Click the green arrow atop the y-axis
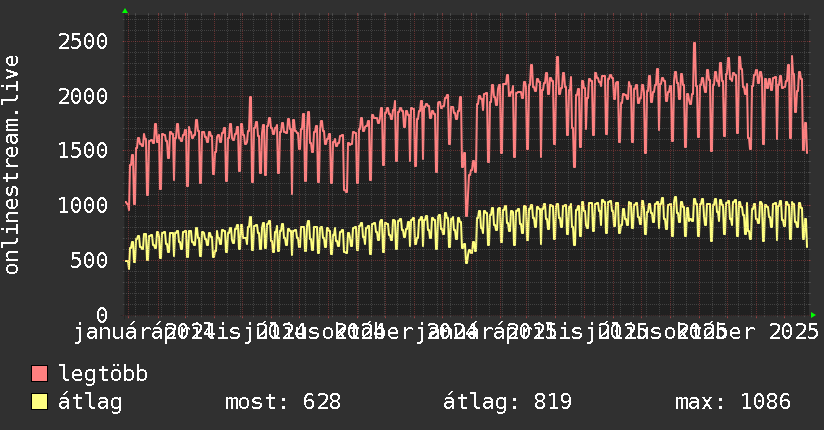This screenshot has width=824, height=430. pos(125,11)
